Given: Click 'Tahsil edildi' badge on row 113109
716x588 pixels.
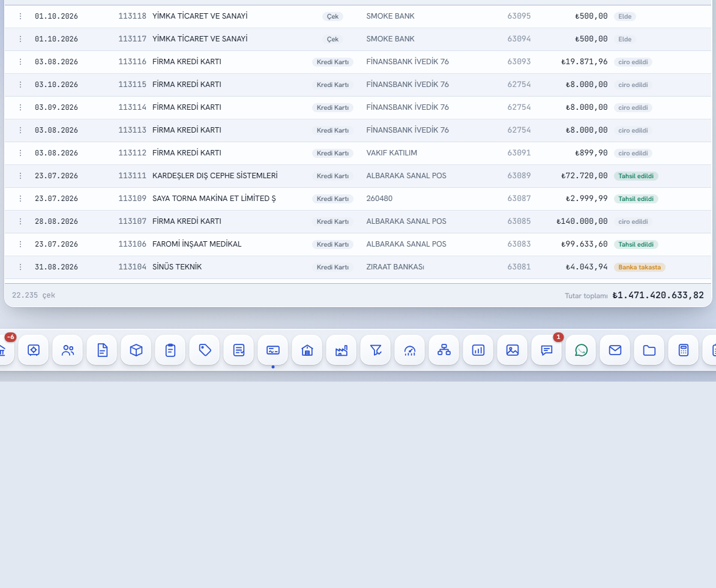Looking at the screenshot, I should point(636,199).
